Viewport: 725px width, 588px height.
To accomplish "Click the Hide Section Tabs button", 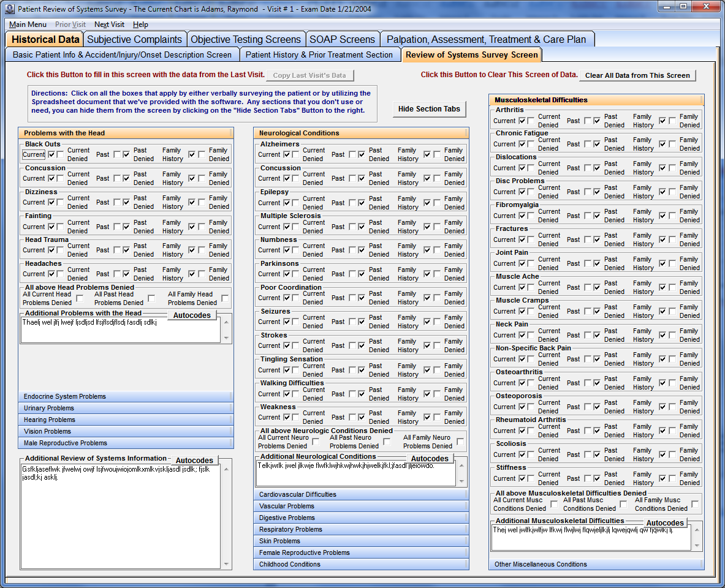I will (429, 109).
